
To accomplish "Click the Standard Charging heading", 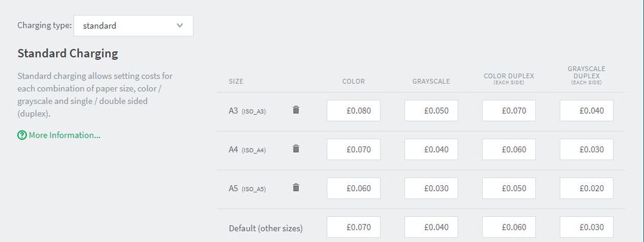I will click(x=68, y=54).
